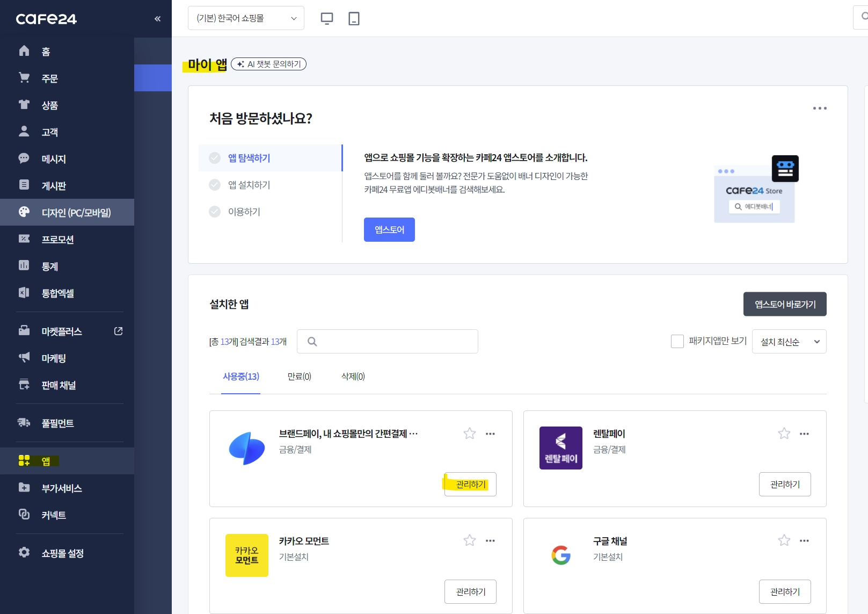Viewport: 868px width, 614px height.
Task: Select the 상품 shirt icon
Action: pyautogui.click(x=24, y=105)
